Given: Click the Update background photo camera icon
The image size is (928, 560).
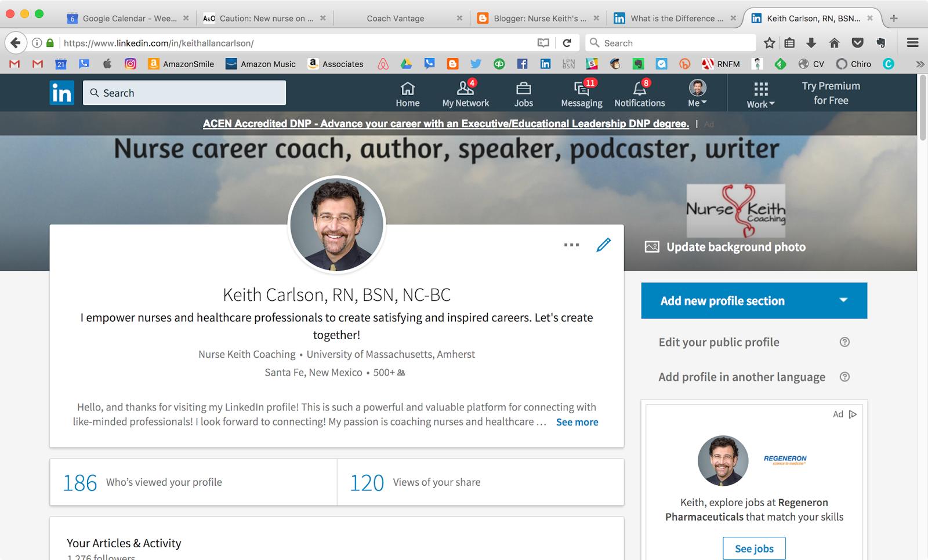Looking at the screenshot, I should click(x=651, y=246).
